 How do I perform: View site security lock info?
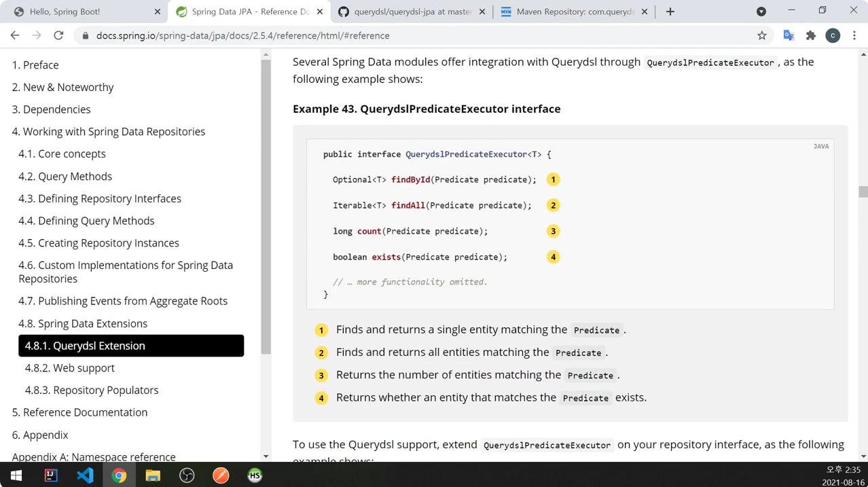click(86, 35)
